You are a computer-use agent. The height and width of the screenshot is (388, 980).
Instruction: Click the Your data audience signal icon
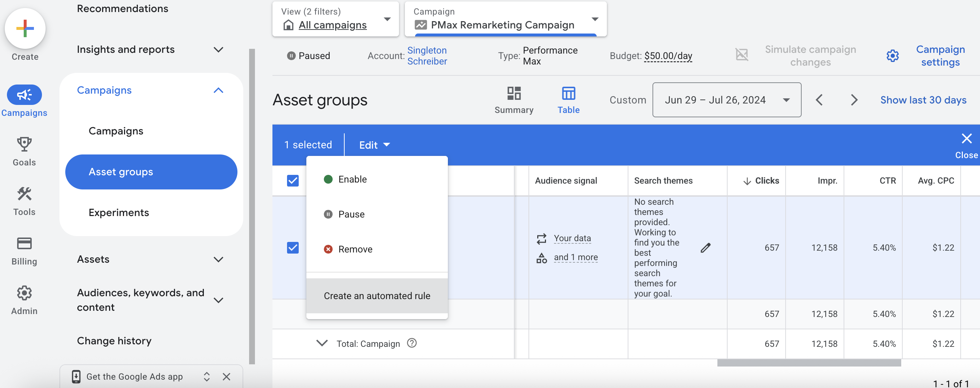541,239
